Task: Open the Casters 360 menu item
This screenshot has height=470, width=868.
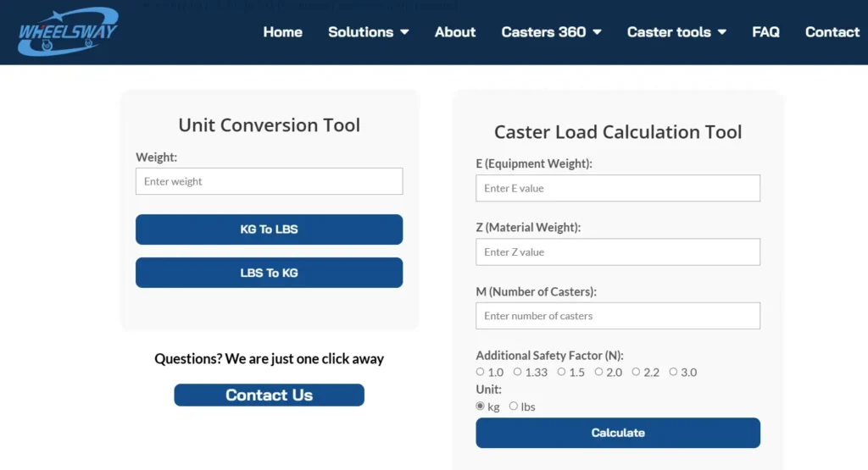Action: coord(543,32)
